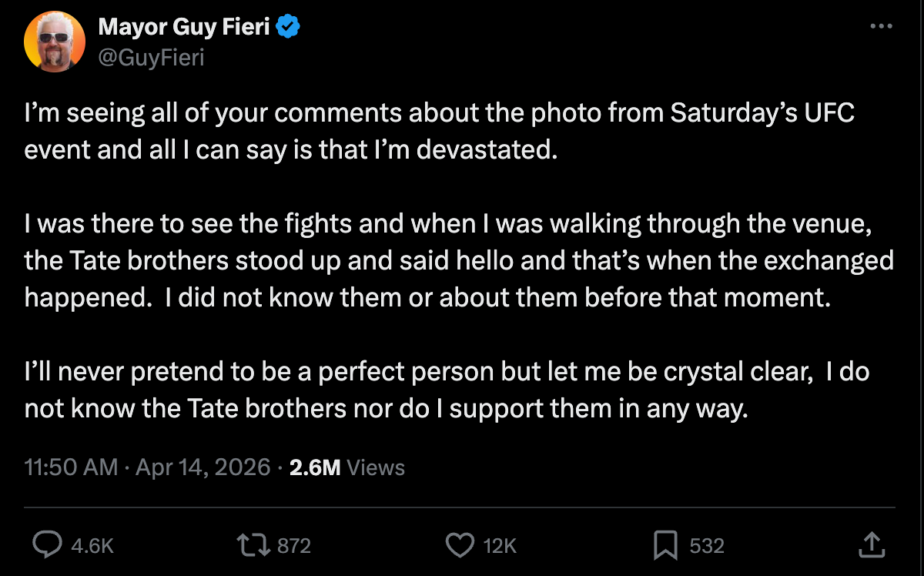Click the repost arrows icon

point(254,545)
